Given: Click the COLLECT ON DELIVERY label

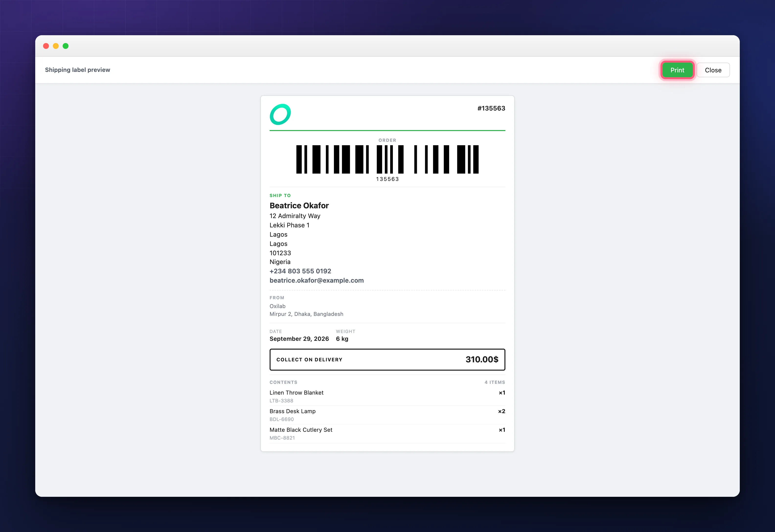Looking at the screenshot, I should [x=309, y=360].
